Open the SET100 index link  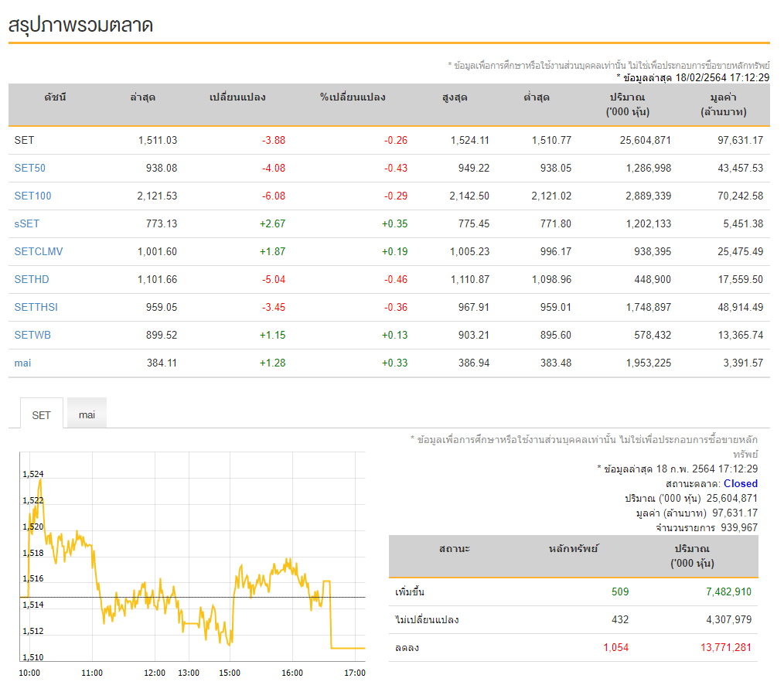coord(32,196)
